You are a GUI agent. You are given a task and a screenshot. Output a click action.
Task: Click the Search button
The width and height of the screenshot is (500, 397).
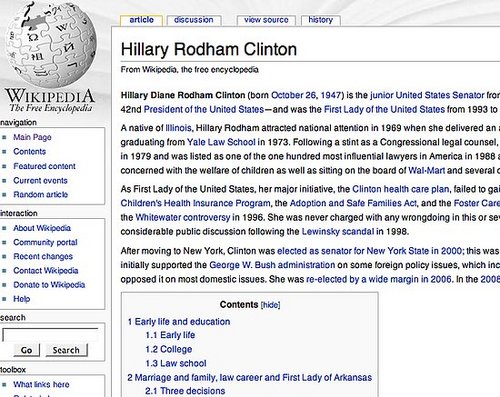[x=66, y=350]
